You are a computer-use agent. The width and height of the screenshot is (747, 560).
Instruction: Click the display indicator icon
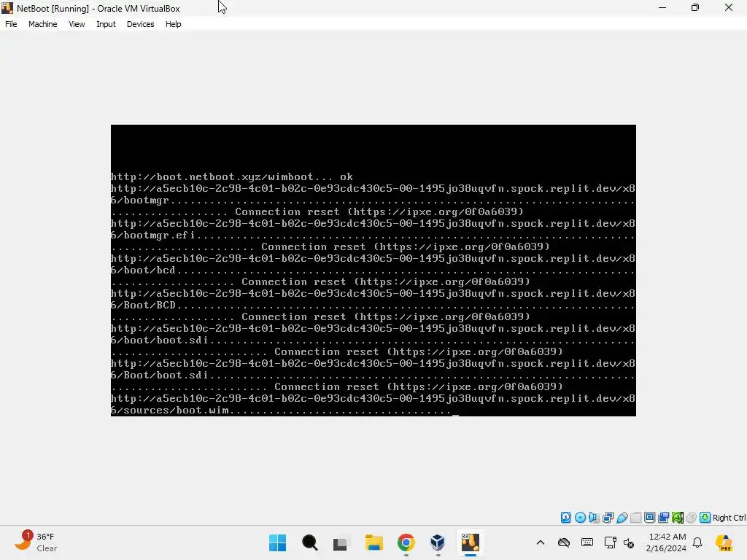(x=649, y=518)
